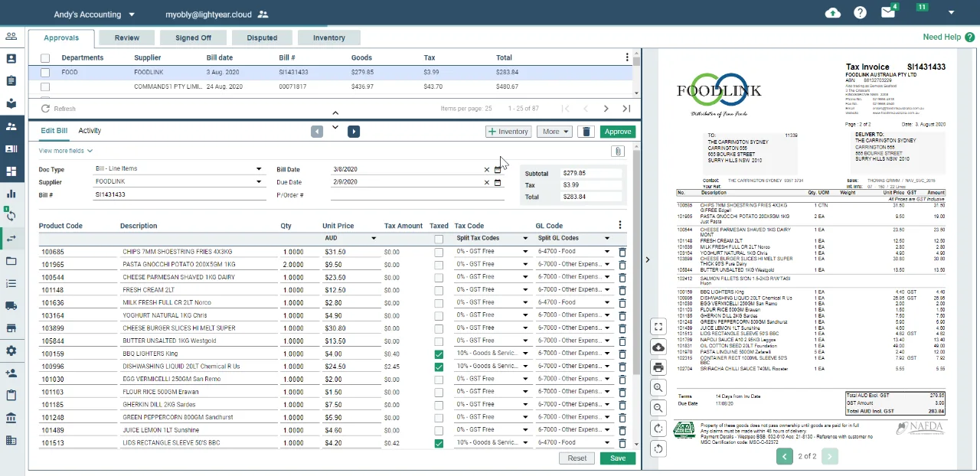980x476 pixels.
Task: Switch to the Signed Off tab
Action: (193, 37)
